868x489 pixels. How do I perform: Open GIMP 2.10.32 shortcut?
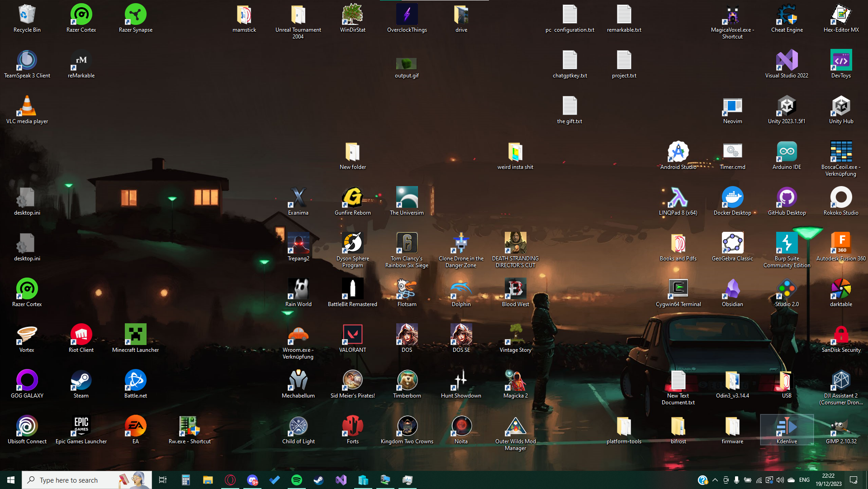[841, 430]
